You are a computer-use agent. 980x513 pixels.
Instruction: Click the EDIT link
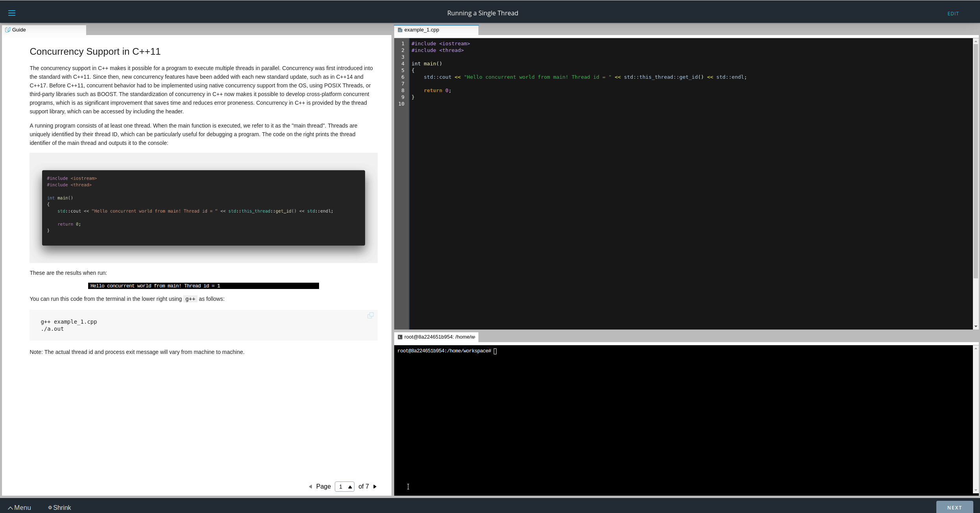click(953, 13)
